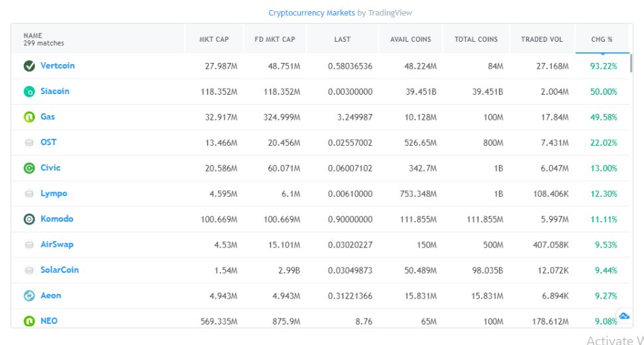Open the Civic link
This screenshot has height=345, width=644.
[50, 168]
